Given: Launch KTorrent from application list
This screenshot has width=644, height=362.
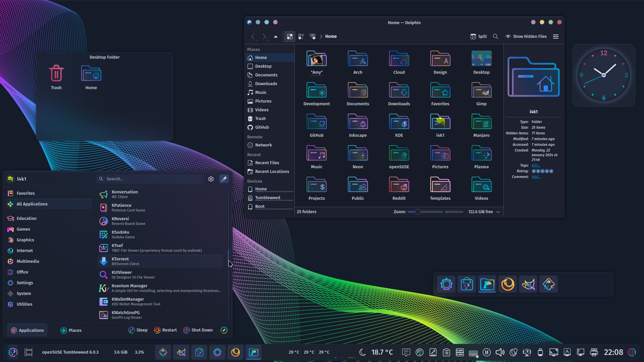Looking at the screenshot, I should pos(160,261).
